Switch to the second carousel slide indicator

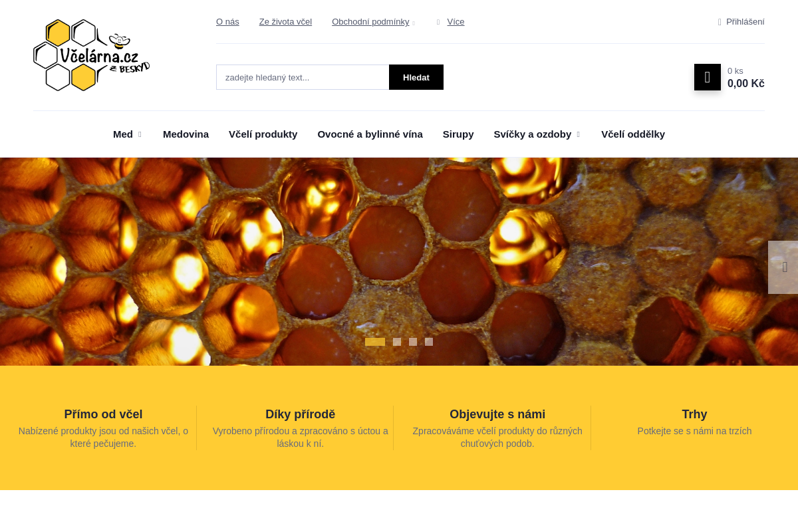(x=397, y=342)
